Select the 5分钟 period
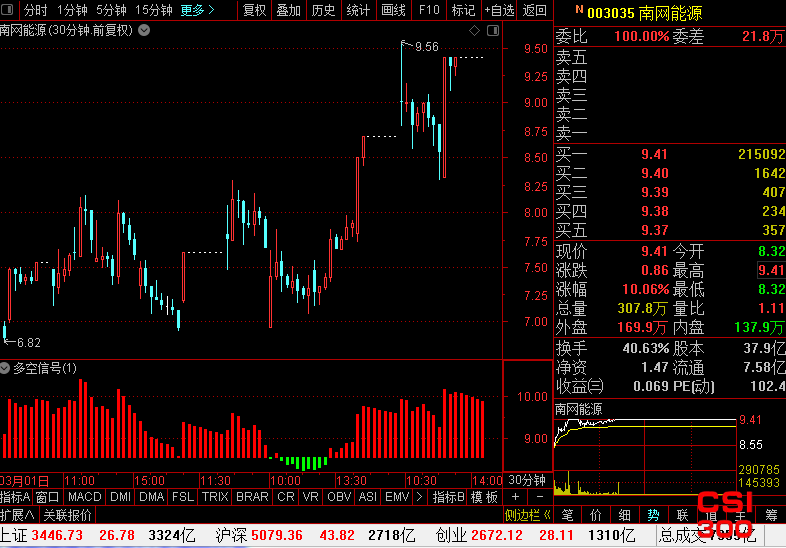This screenshot has height=548, width=786. [x=111, y=10]
